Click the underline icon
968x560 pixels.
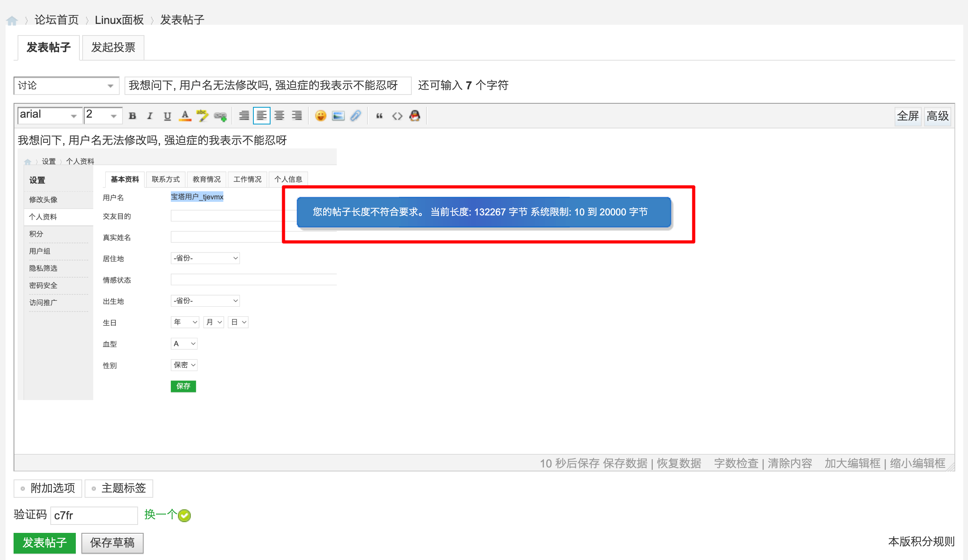167,116
